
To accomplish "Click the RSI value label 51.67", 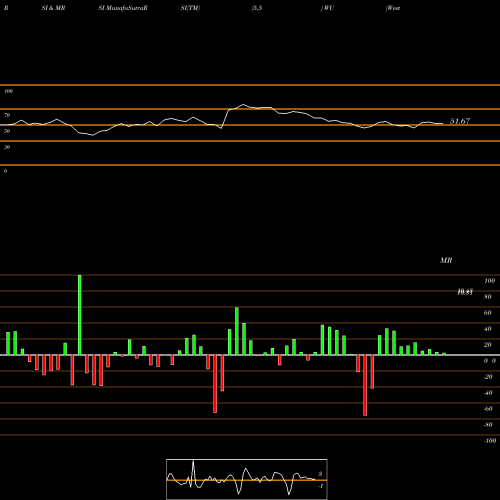I will (460, 121).
